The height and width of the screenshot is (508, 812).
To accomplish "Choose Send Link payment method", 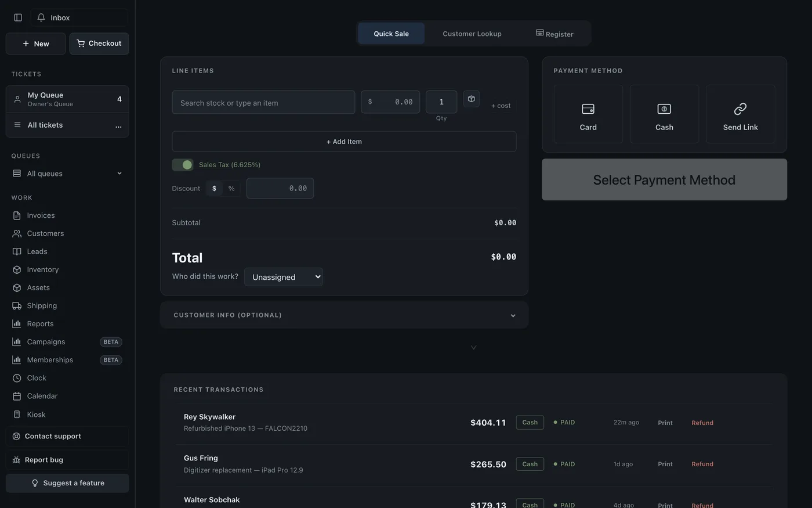I will (740, 114).
